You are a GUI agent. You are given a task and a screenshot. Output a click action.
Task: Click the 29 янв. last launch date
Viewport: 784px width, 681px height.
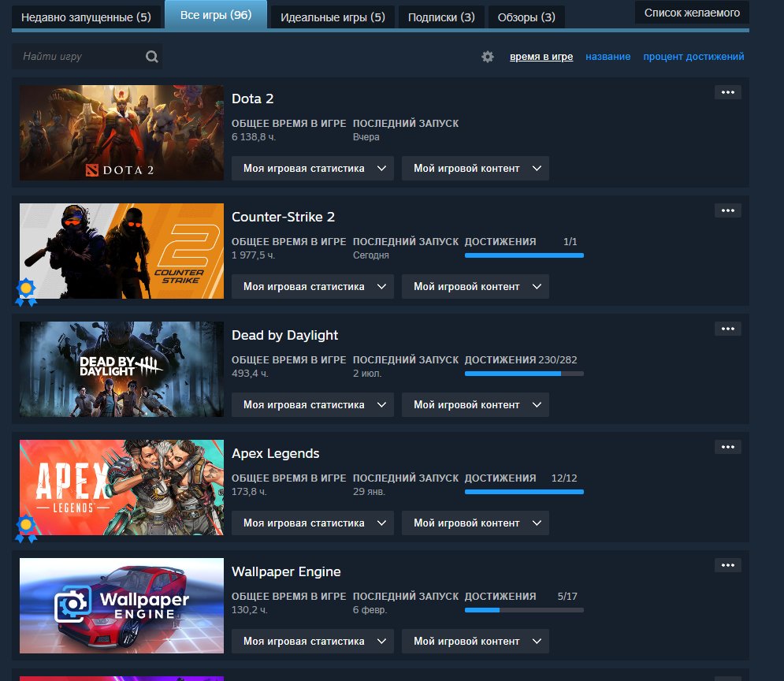[x=369, y=492]
